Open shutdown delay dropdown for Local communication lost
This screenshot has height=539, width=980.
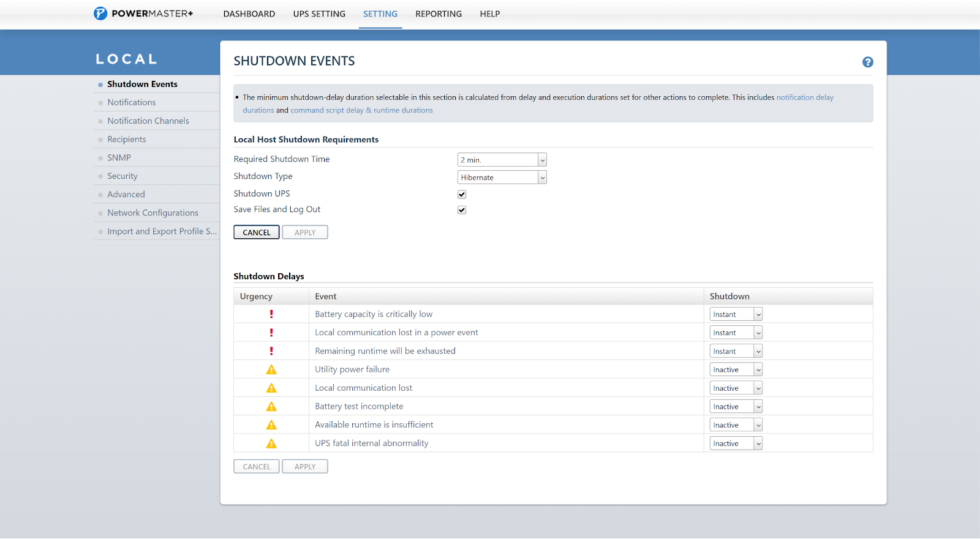coord(736,388)
